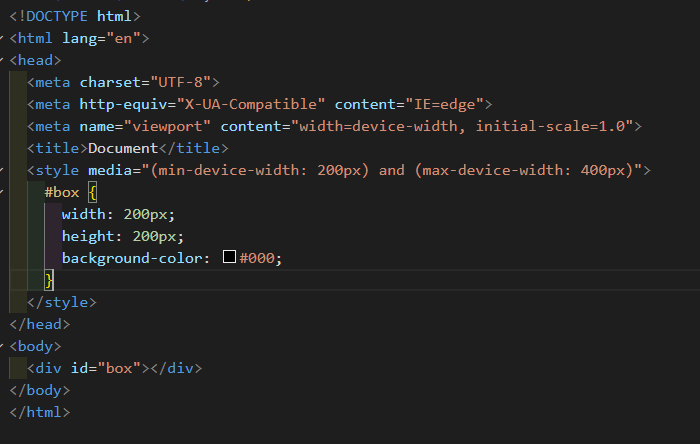Click the closing </html> tag
This screenshot has width=700, height=444.
40,412
